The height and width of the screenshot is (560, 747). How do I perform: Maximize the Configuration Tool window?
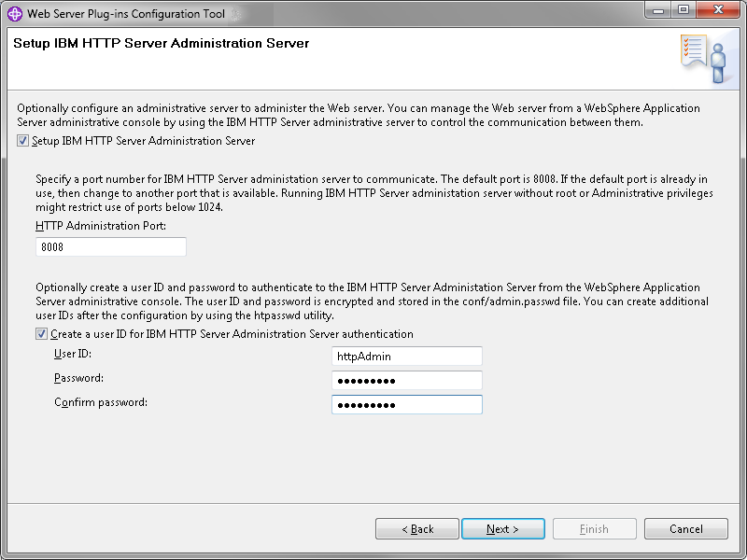(684, 10)
